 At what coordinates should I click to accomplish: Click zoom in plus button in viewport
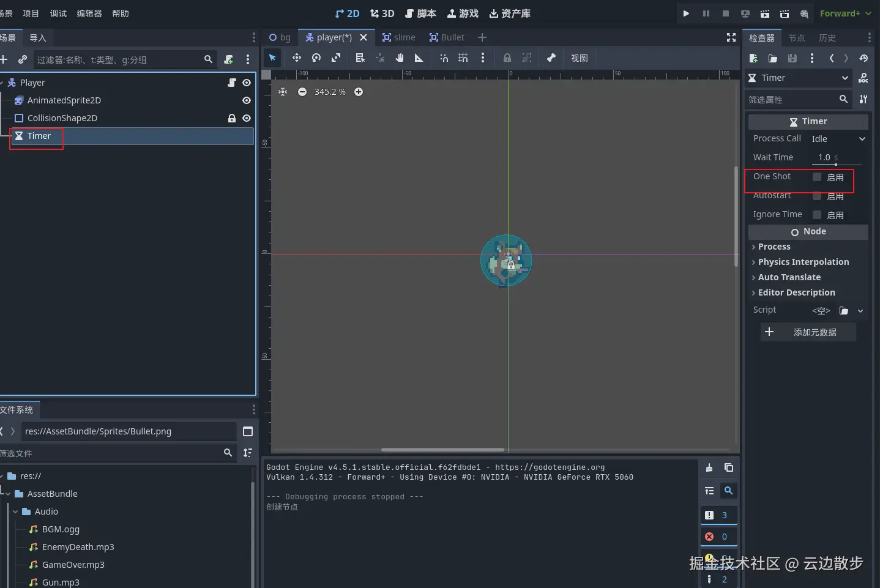tap(359, 92)
